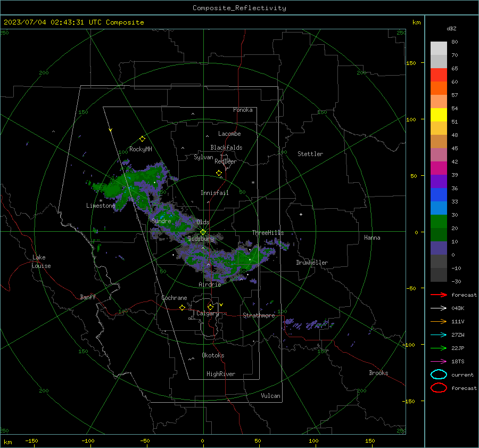
Task: Click the dBZ legend heading
Action: tap(451, 28)
